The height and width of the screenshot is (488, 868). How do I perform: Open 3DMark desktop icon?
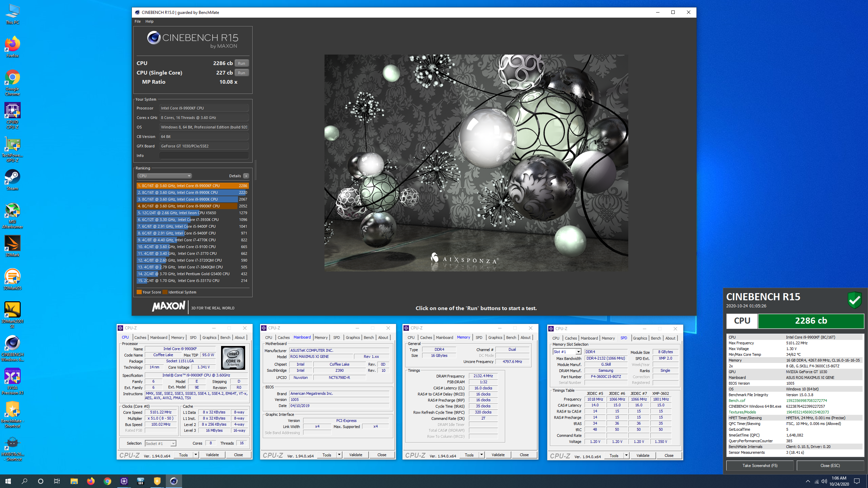[13, 246]
